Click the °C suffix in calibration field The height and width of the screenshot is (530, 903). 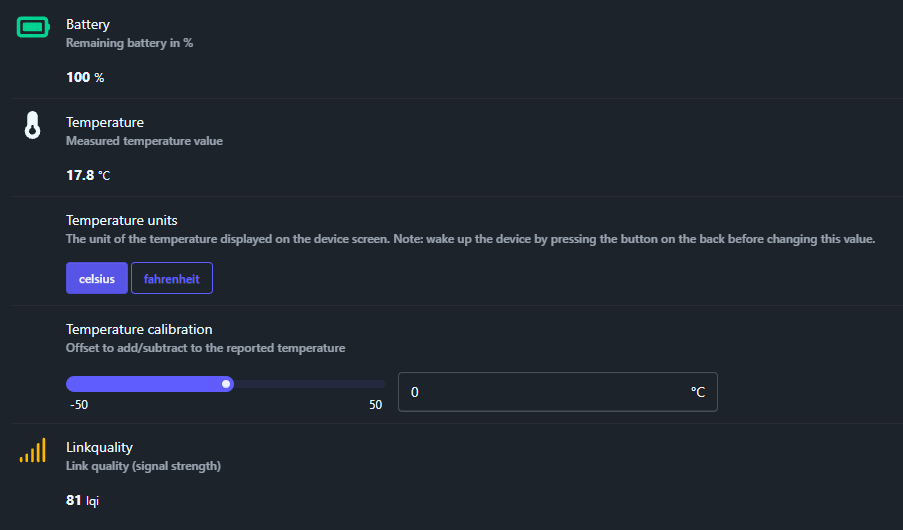click(x=697, y=392)
